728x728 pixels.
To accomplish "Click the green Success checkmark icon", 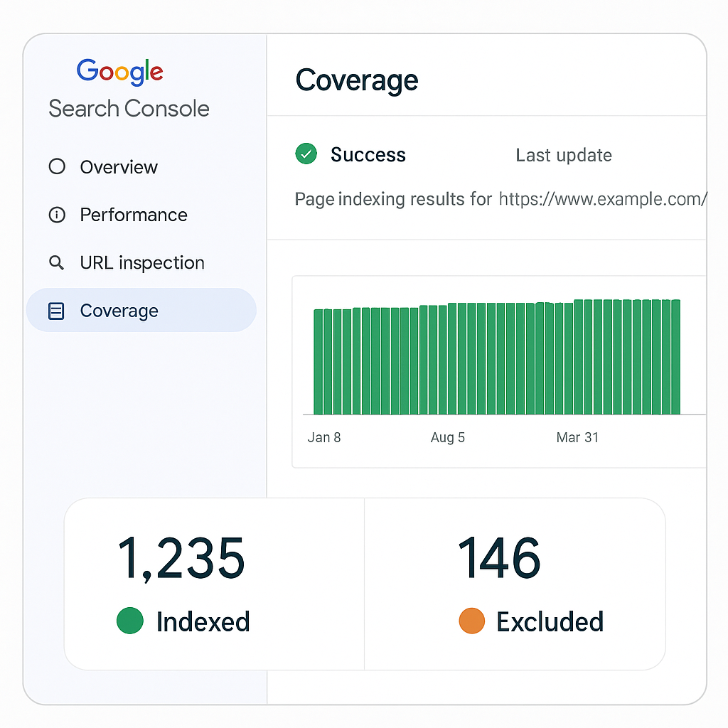I will 306,154.
